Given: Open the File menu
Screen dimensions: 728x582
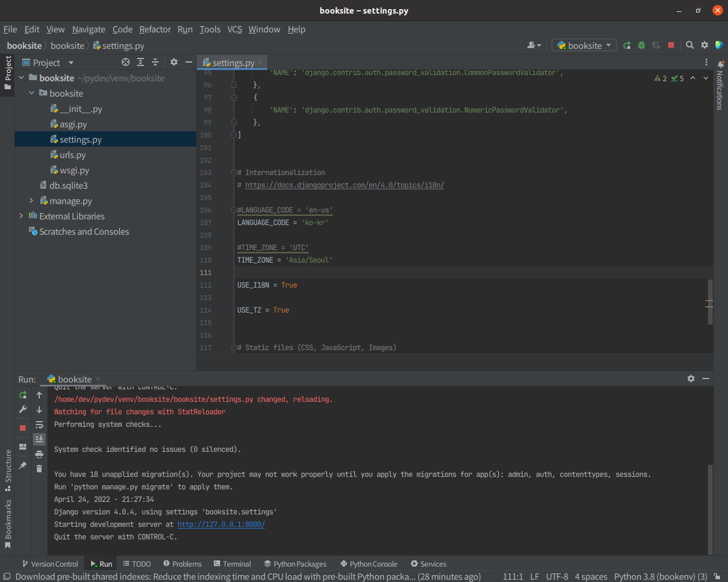Looking at the screenshot, I should 10,30.
